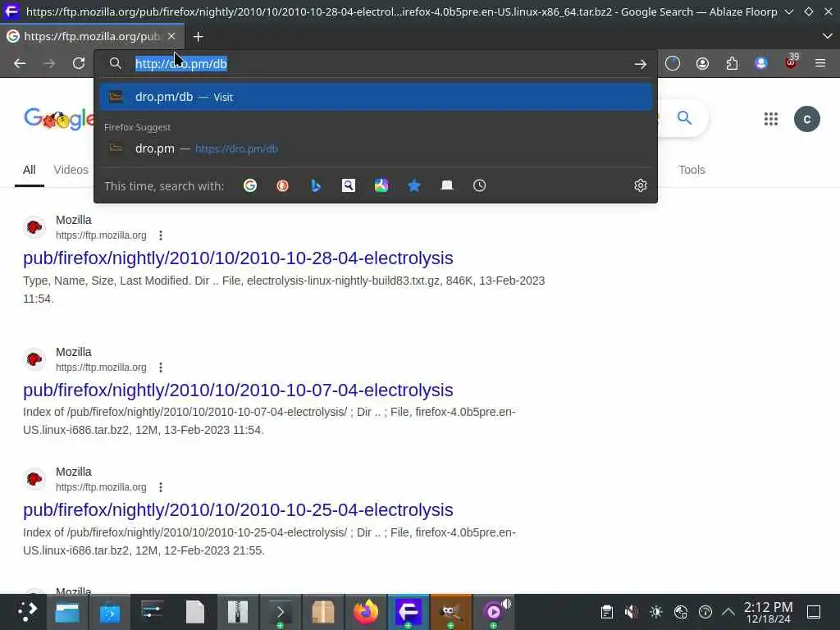Expand the window title bar dropdown menu
This screenshot has height=630, width=840.
pos(789,11)
